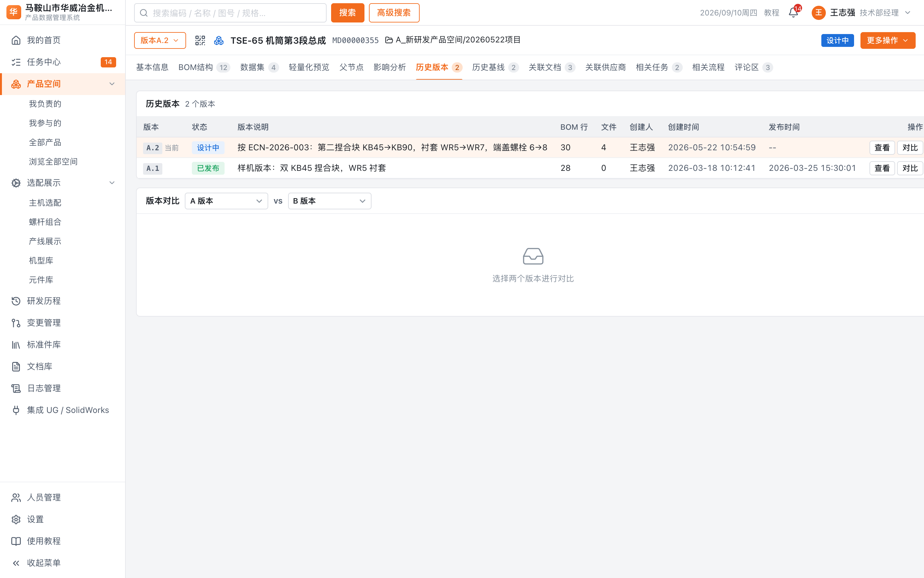This screenshot has width=924, height=578.
Task: Open 标准件库 library icon
Action: (16, 345)
